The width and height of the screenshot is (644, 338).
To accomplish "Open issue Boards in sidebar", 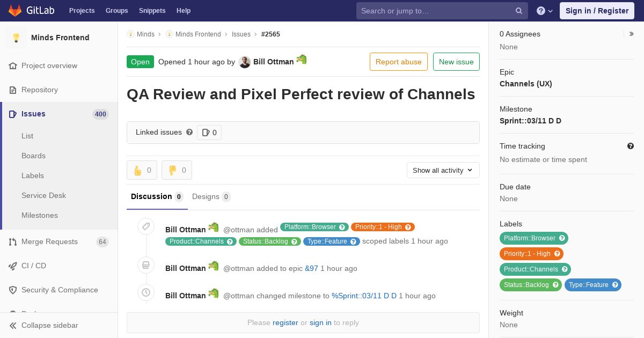I will tap(33, 156).
